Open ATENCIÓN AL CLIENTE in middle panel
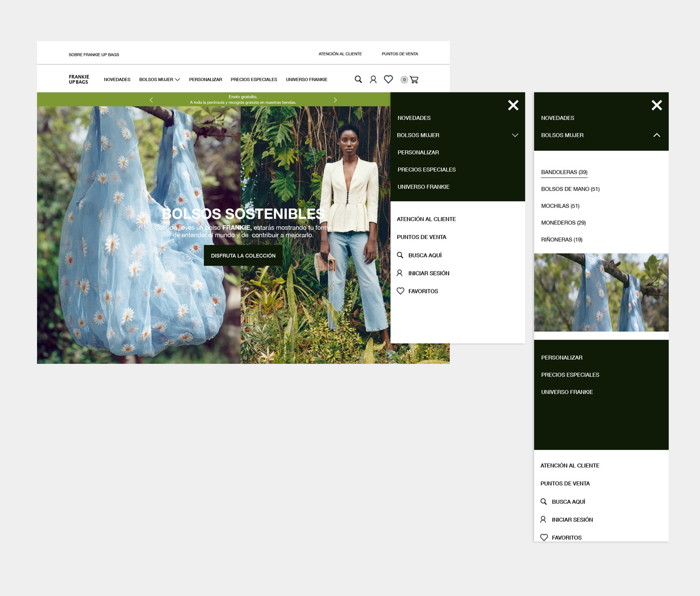Image resolution: width=700 pixels, height=596 pixels. [x=426, y=219]
